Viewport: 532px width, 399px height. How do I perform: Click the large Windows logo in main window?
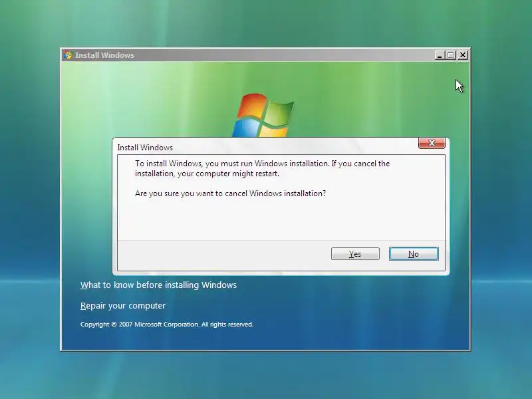tap(263, 115)
